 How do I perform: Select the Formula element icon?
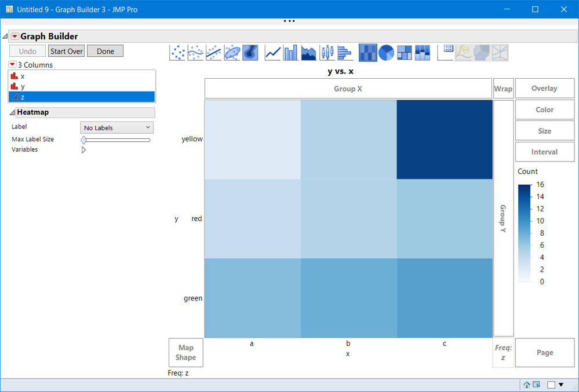coord(464,52)
